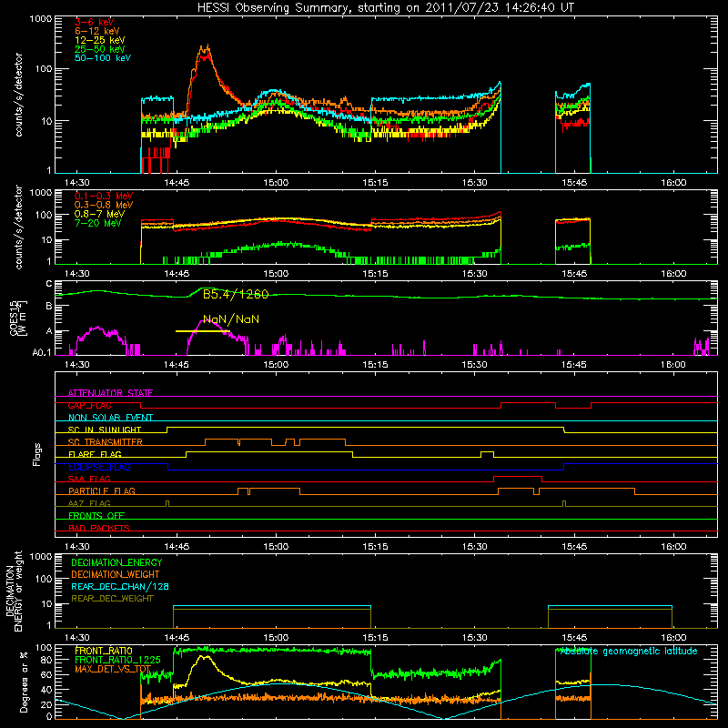Image resolution: width=728 pixels, height=728 pixels.
Task: Select the 25-50 keV legend label
Action: click(x=100, y=49)
